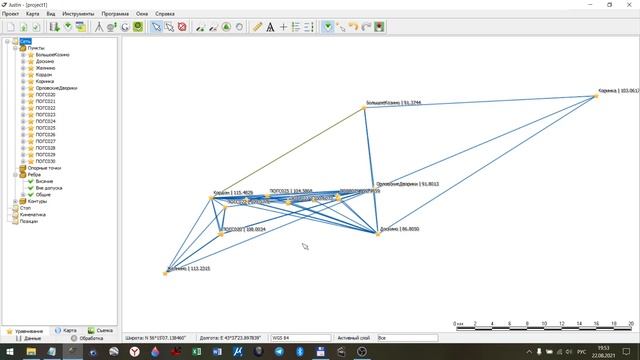Select Висячие under Ребра
Image resolution: width=640 pixels, height=360 pixels.
pyautogui.click(x=44, y=181)
